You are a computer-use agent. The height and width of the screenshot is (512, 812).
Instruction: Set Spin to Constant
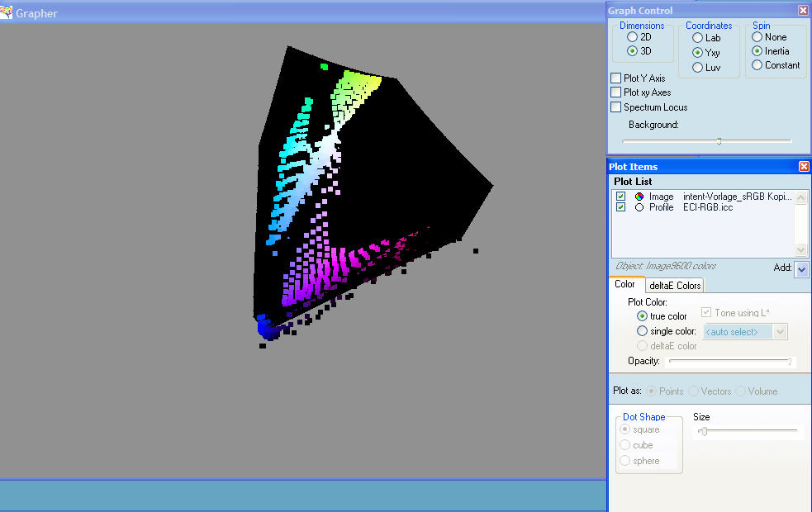click(757, 65)
